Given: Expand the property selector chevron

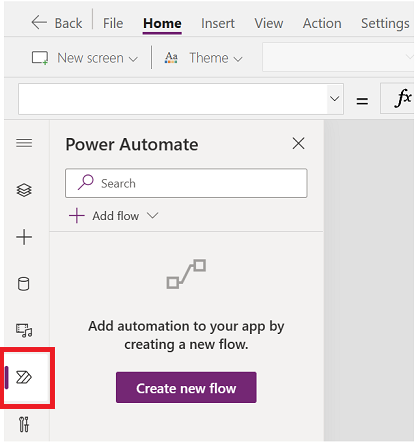Looking at the screenshot, I should click(334, 99).
